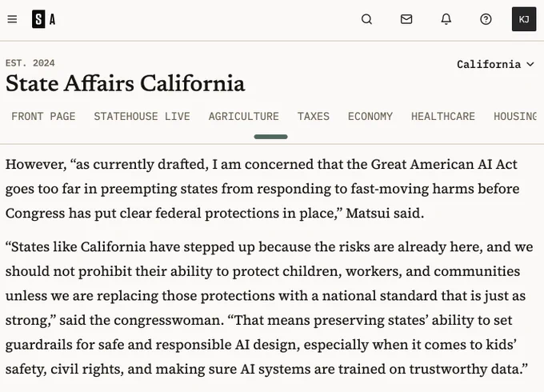Click the green tab scroll indicator bar
Image resolution: width=544 pixels, height=392 pixels.
tap(270, 137)
